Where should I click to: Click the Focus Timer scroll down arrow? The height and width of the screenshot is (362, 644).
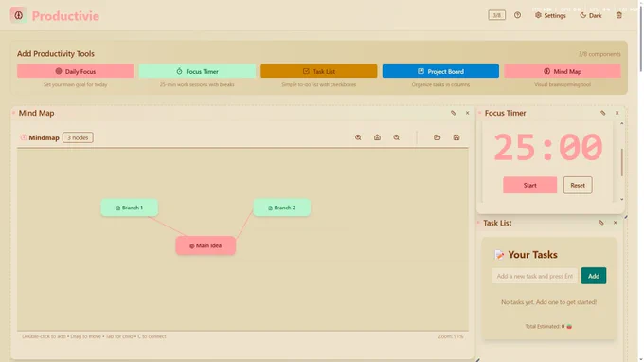622,199
